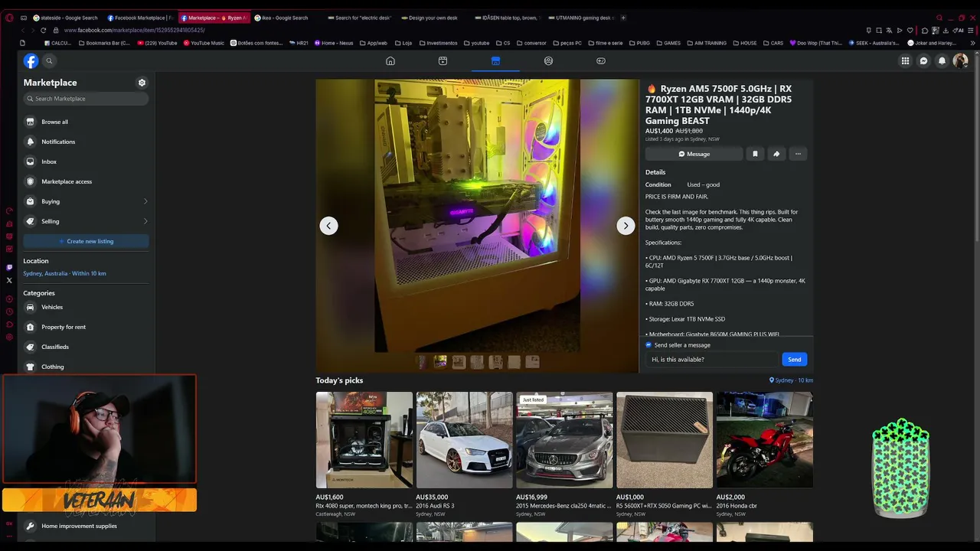Open the AIM TRAINING bookmarks folder
Image resolution: width=980 pixels, height=551 pixels.
pos(706,43)
